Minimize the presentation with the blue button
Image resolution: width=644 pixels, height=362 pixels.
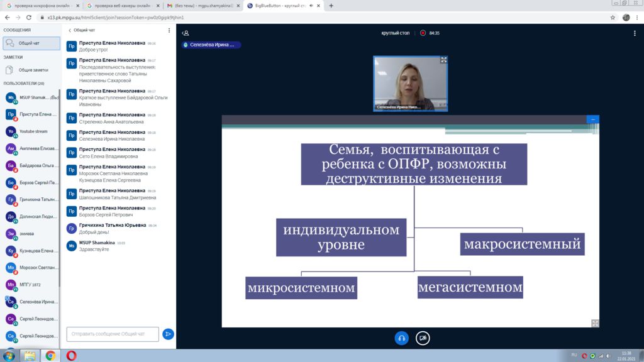tap(592, 119)
